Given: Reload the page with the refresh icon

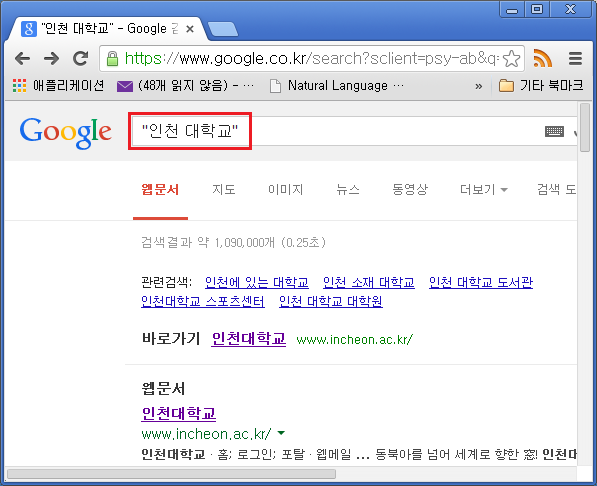Looking at the screenshot, I should point(81,58).
